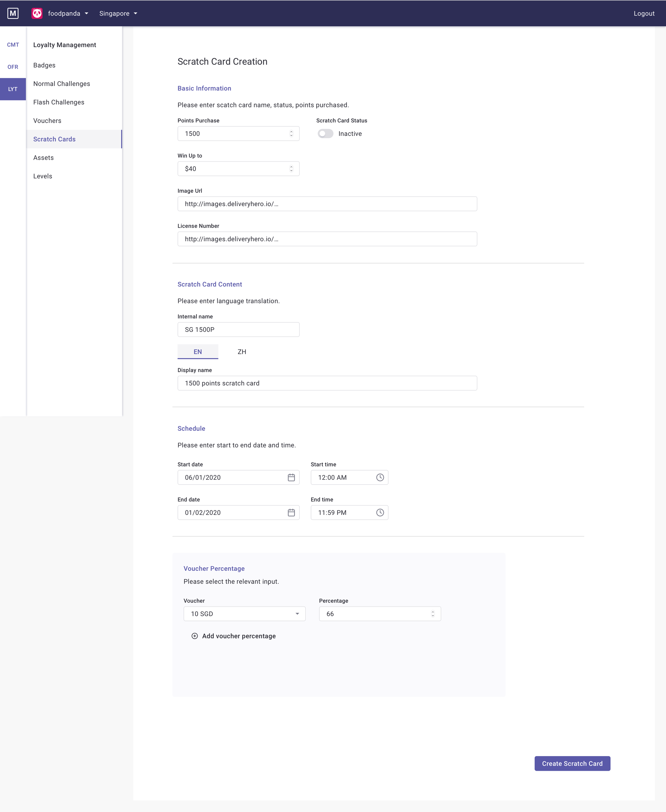The height and width of the screenshot is (812, 666).
Task: Click the Win Up to stepper arrows
Action: [x=291, y=169]
